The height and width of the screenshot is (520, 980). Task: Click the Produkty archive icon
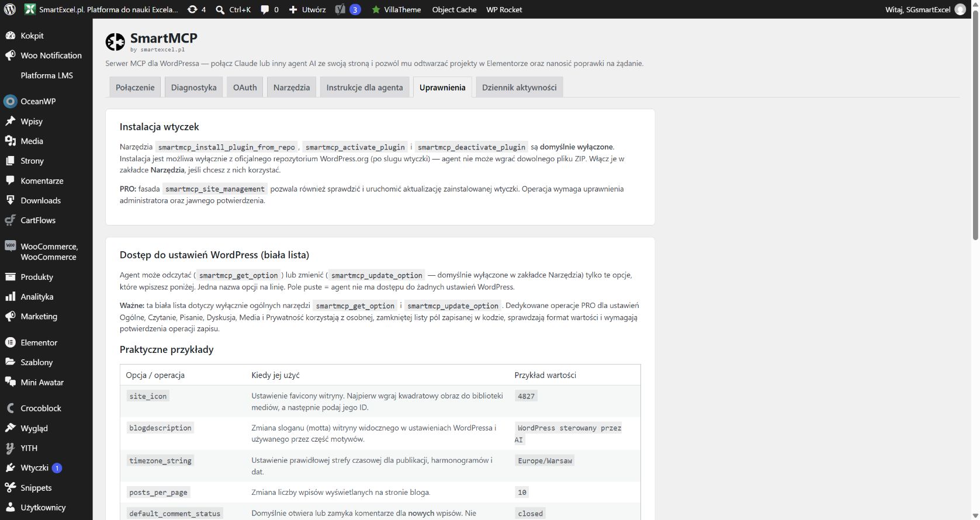coord(10,277)
